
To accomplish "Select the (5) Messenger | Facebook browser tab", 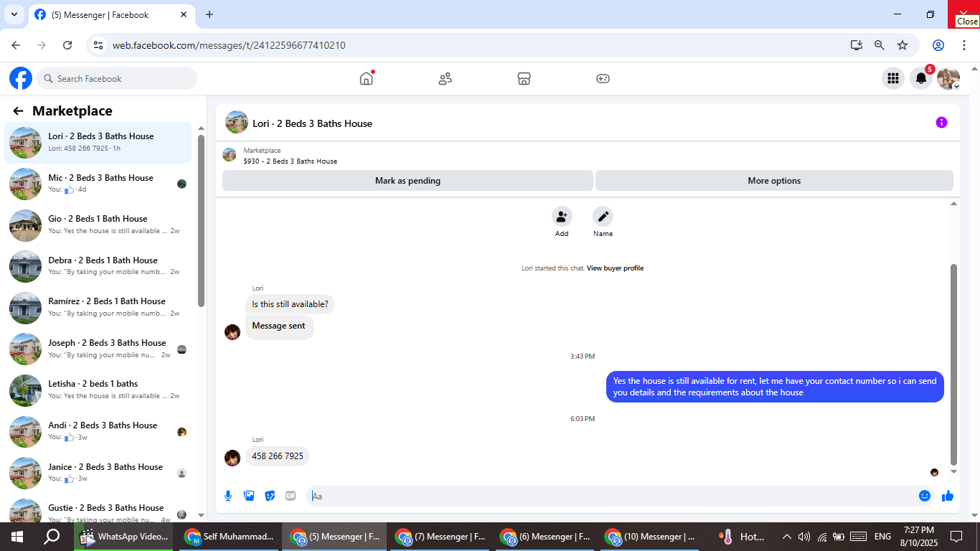I will click(x=111, y=14).
